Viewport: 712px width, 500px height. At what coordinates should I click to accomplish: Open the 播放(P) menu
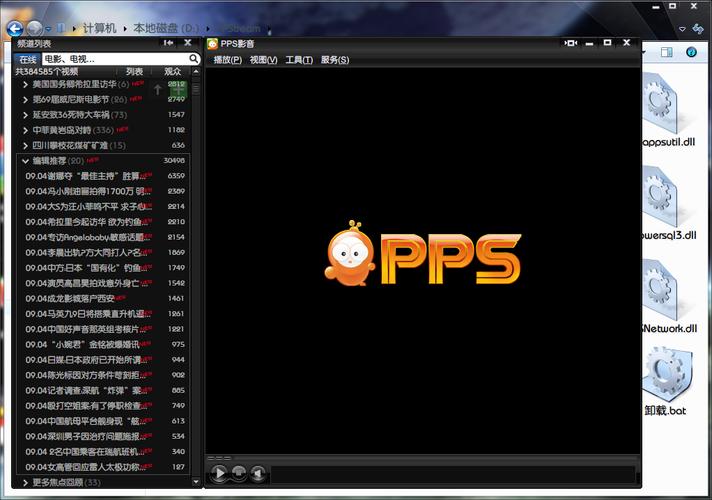[x=227, y=60]
